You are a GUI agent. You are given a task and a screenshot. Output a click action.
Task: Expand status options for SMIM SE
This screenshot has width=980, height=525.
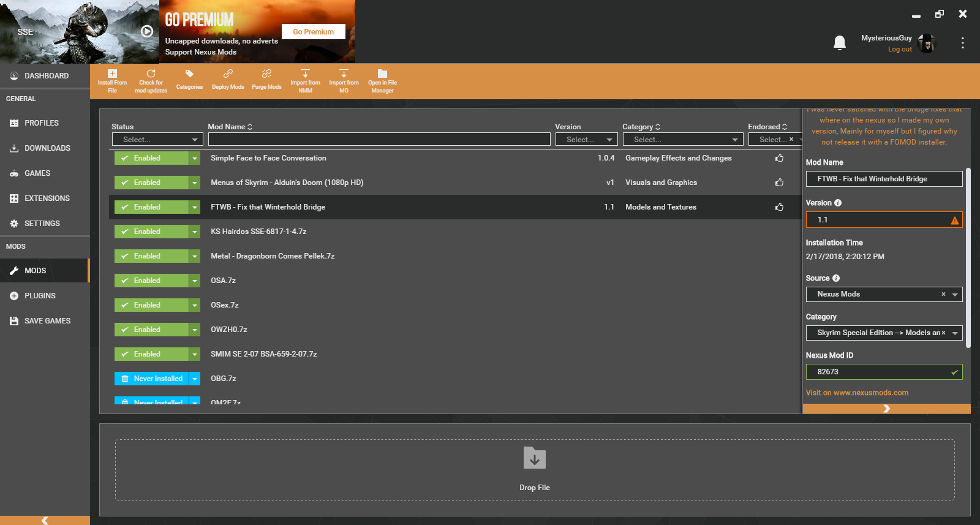click(195, 354)
